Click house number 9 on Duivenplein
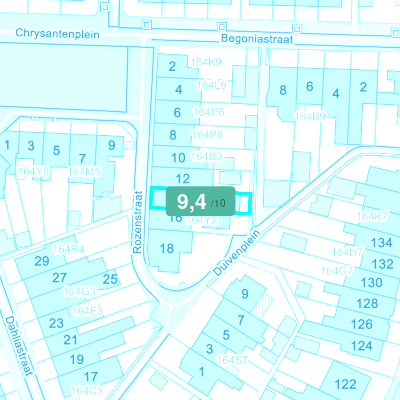 245,294
